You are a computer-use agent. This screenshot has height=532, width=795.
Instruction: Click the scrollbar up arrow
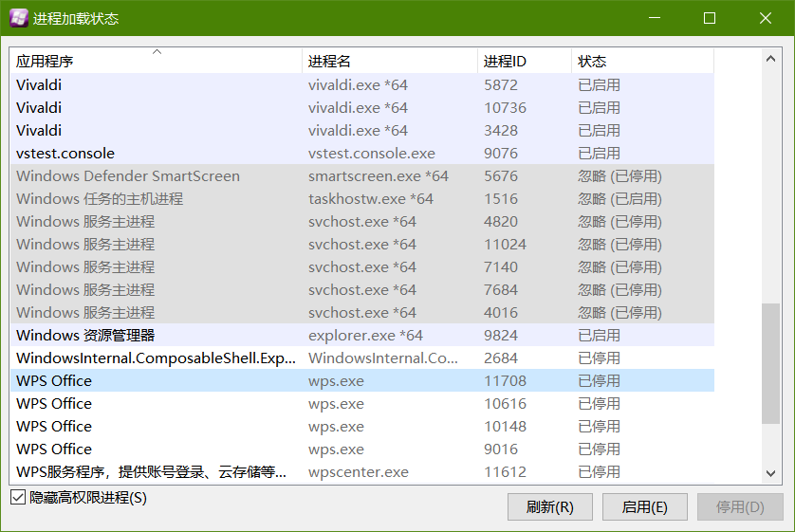pos(770,59)
